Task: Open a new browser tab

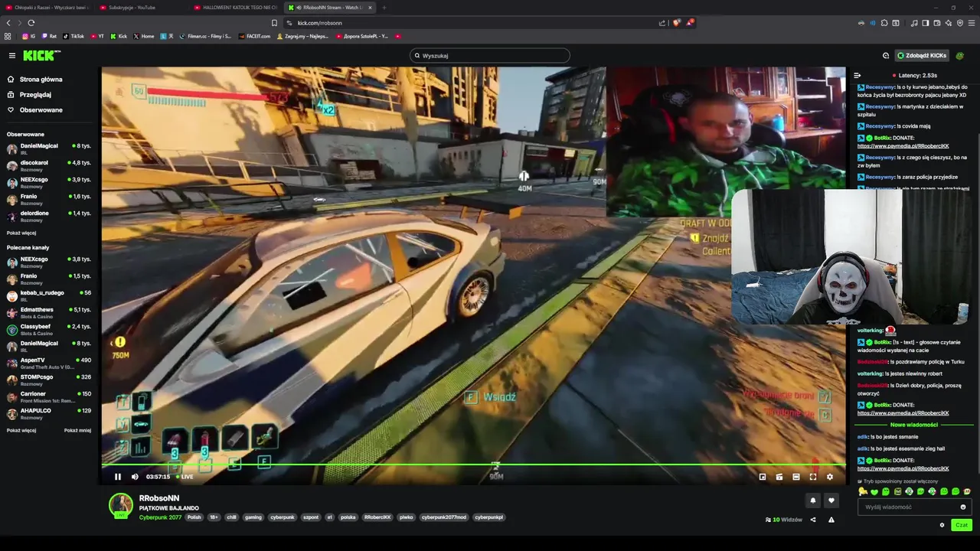Action: pyautogui.click(x=384, y=8)
